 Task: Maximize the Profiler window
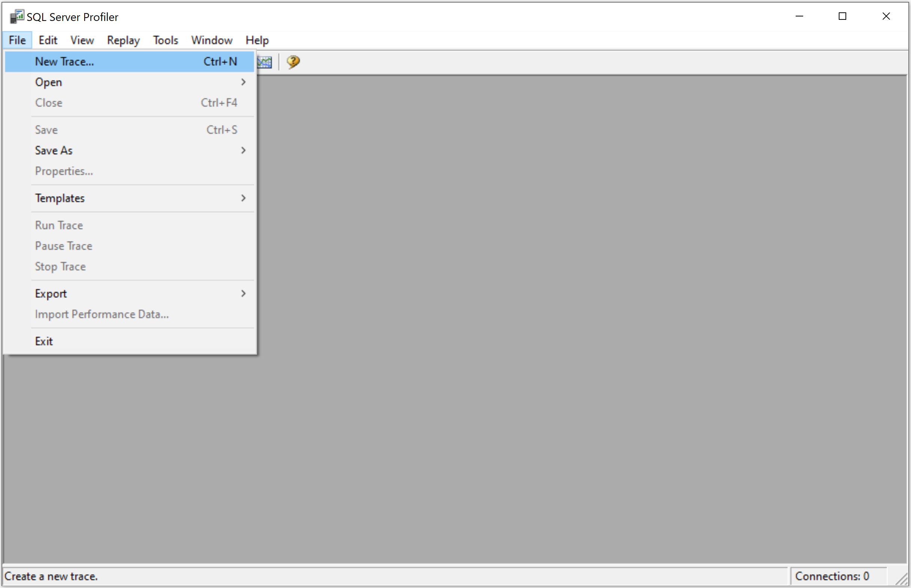pos(842,16)
